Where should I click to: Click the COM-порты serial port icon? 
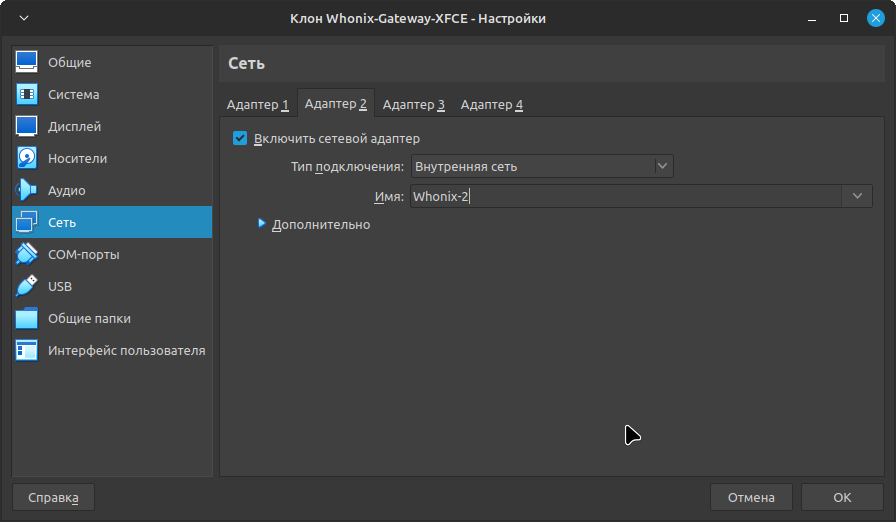[27, 254]
